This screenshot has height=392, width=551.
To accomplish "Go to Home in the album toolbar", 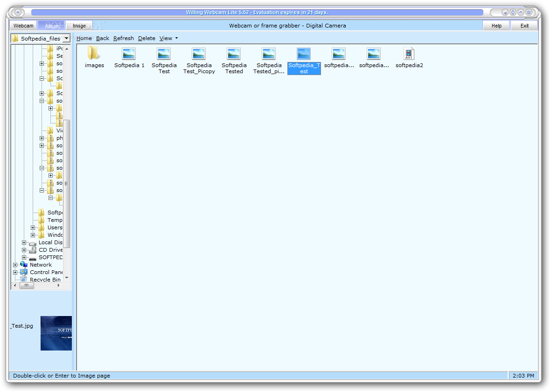I will 84,38.
